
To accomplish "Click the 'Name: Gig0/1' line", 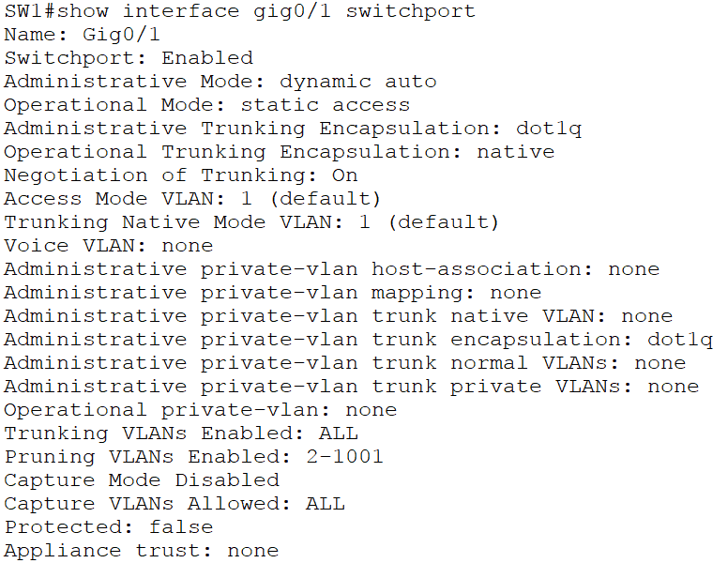I will click(82, 35).
